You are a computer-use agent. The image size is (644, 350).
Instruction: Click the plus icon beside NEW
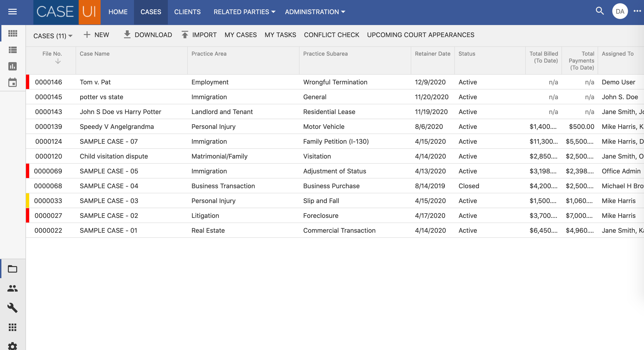[x=87, y=35]
